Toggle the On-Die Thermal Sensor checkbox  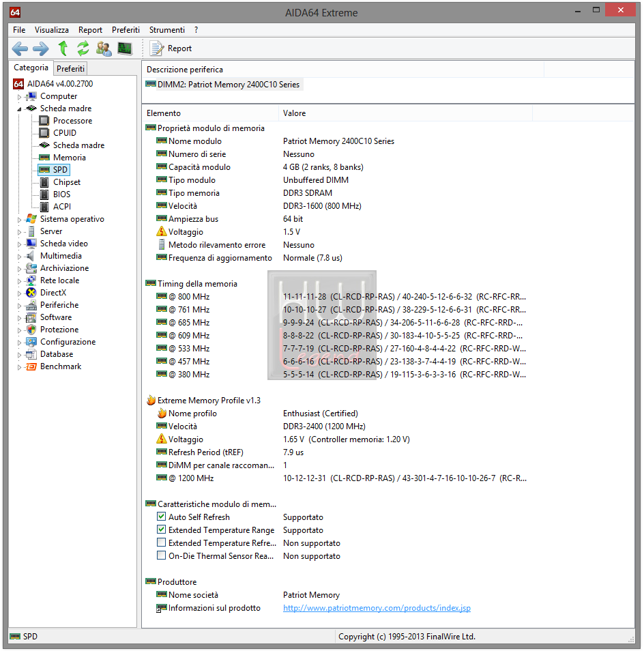click(x=162, y=555)
